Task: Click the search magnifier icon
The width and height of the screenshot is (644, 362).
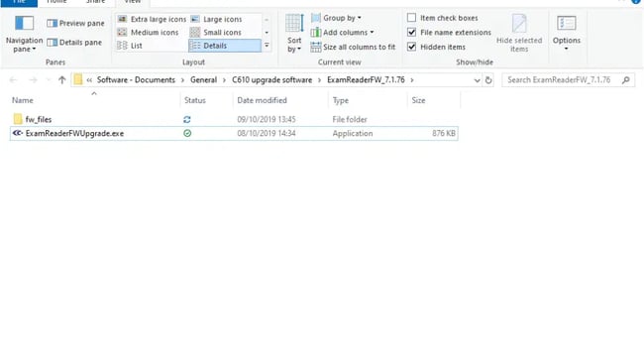Action: pyautogui.click(x=625, y=80)
